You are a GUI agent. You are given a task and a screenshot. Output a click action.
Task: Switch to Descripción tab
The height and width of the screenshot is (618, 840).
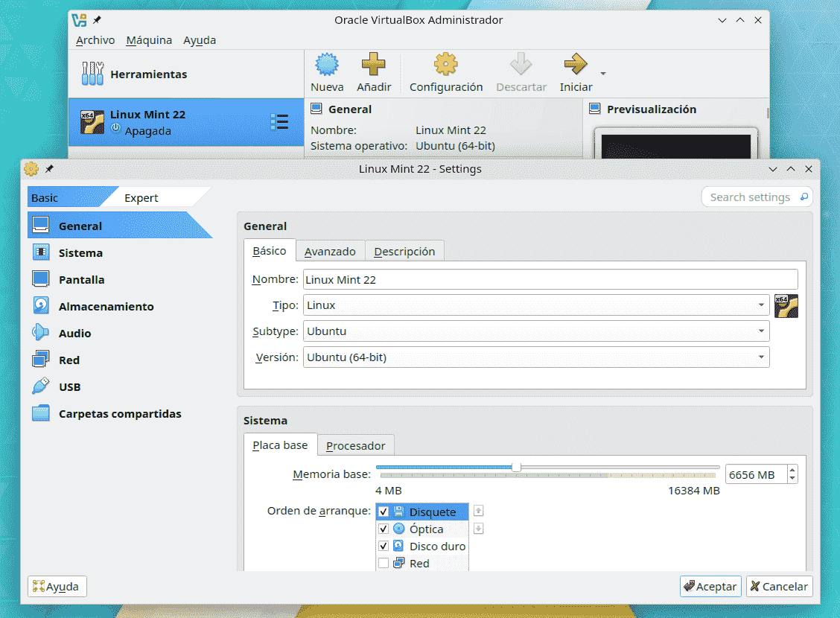pyautogui.click(x=404, y=251)
